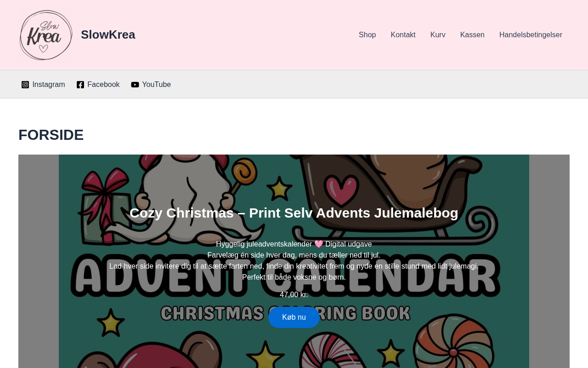Viewport: 588px width, 368px height.
Task: Open the SlowKrea site title link
Action: tap(108, 34)
